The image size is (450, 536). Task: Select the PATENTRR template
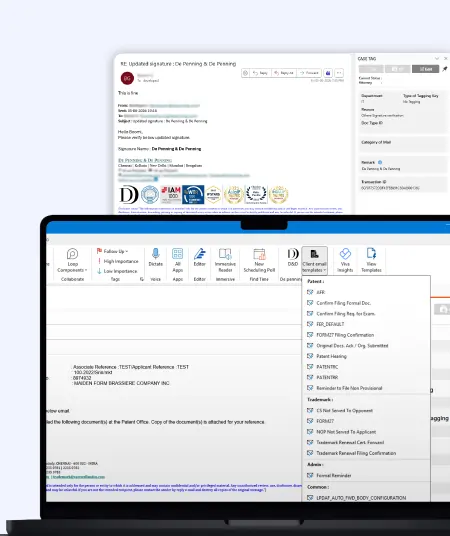coord(366,377)
